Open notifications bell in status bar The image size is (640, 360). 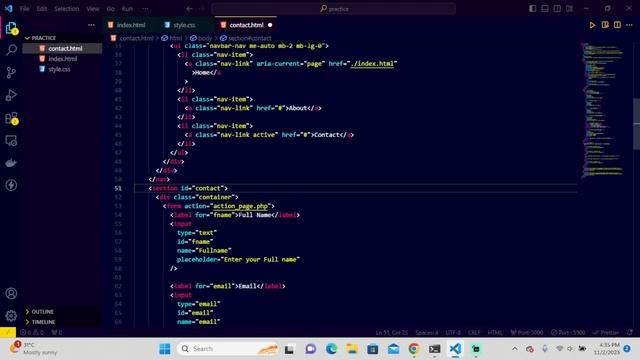pos(630,332)
